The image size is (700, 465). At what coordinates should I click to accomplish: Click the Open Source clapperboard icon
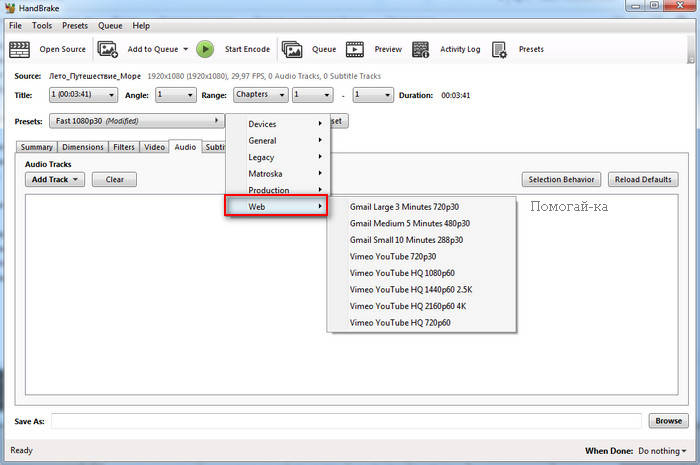pyautogui.click(x=20, y=49)
